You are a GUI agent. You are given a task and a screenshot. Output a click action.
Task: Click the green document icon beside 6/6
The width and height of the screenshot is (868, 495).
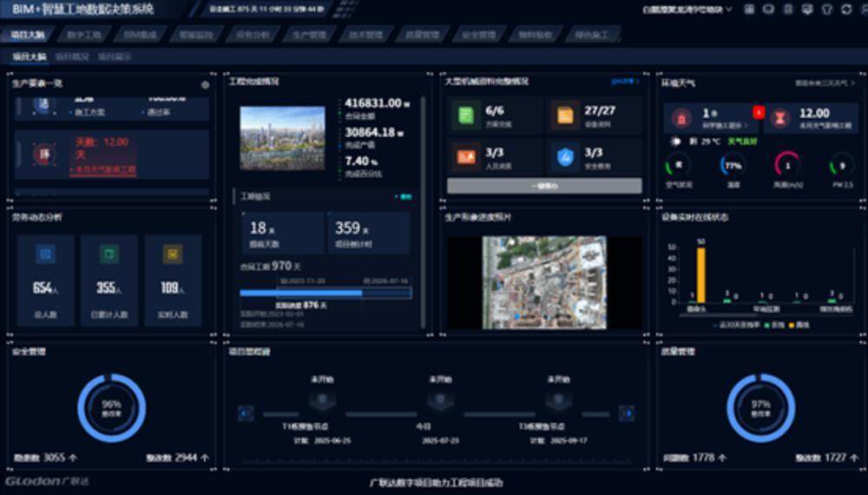point(465,115)
